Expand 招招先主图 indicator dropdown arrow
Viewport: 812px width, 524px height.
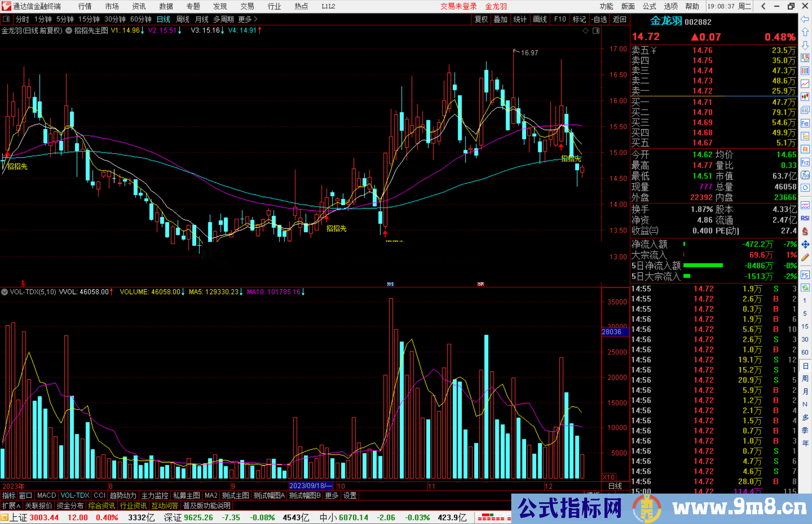(x=69, y=31)
